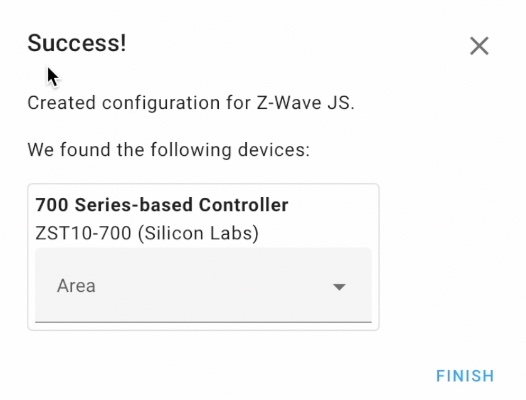The image size is (526, 400).
Task: Click the Success! dialog title
Action: (77, 43)
